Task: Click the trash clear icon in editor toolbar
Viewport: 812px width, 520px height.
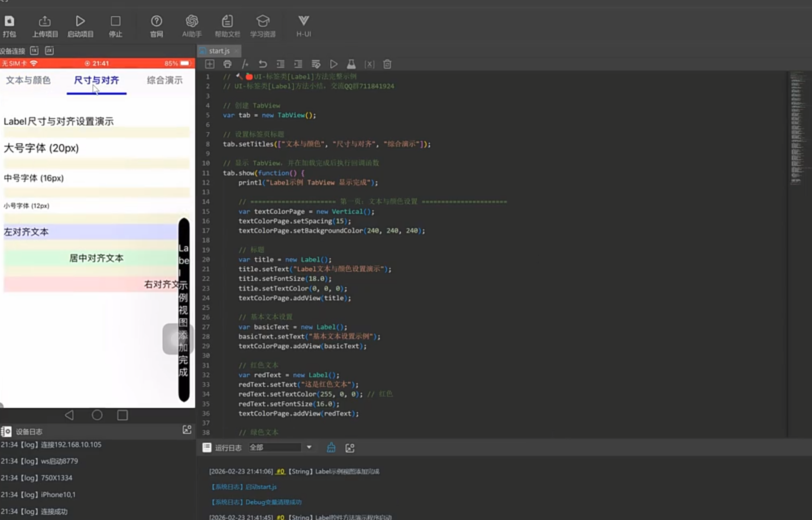Action: click(x=387, y=64)
